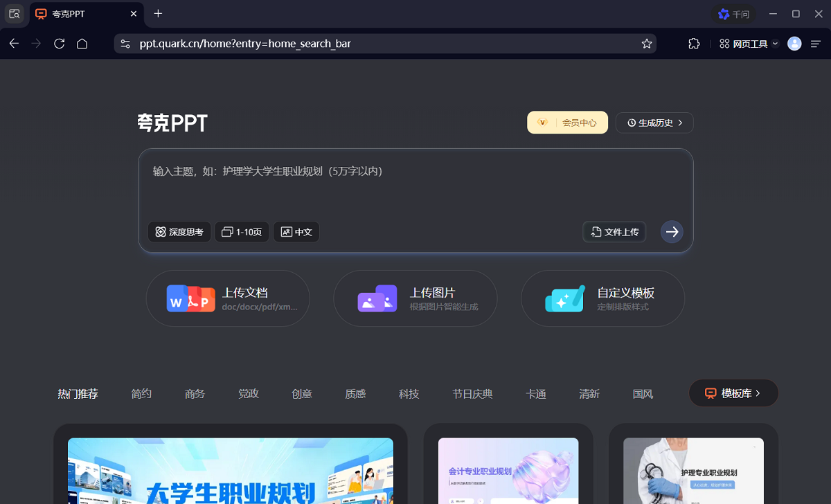Choose the 上传文档 upload document card
The height and width of the screenshot is (504, 831).
pos(228,298)
